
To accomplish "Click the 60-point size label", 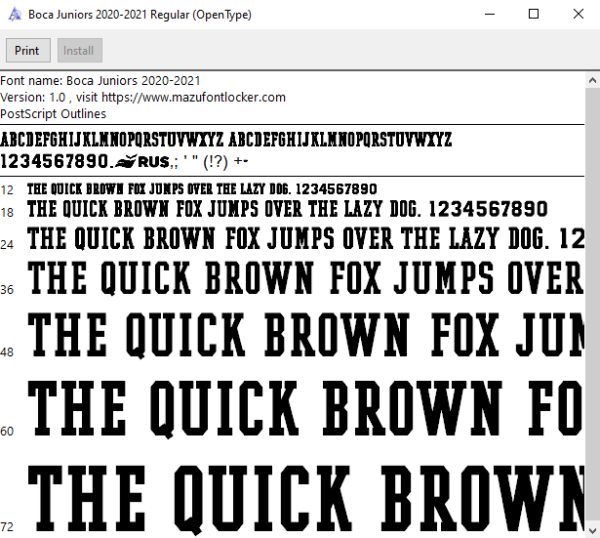I will (7, 431).
